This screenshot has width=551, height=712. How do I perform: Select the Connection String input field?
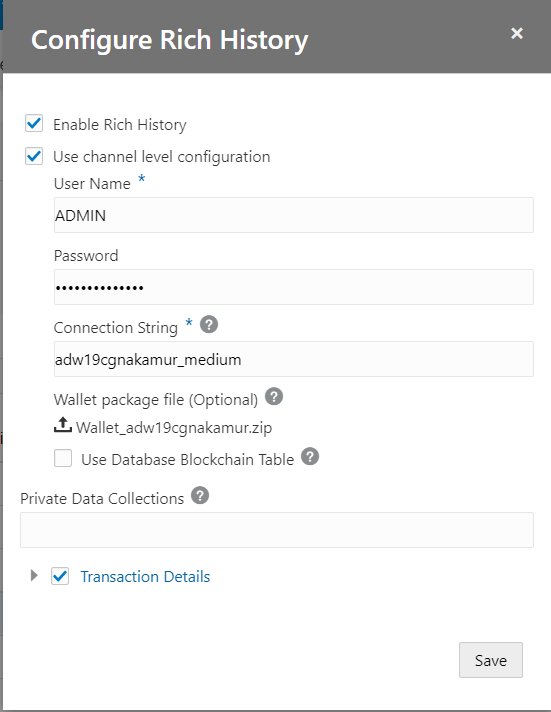coord(293,359)
